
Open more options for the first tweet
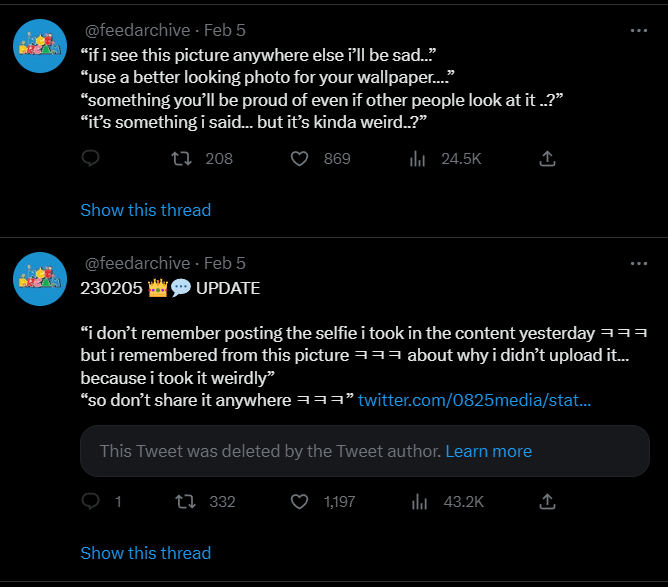click(x=639, y=31)
